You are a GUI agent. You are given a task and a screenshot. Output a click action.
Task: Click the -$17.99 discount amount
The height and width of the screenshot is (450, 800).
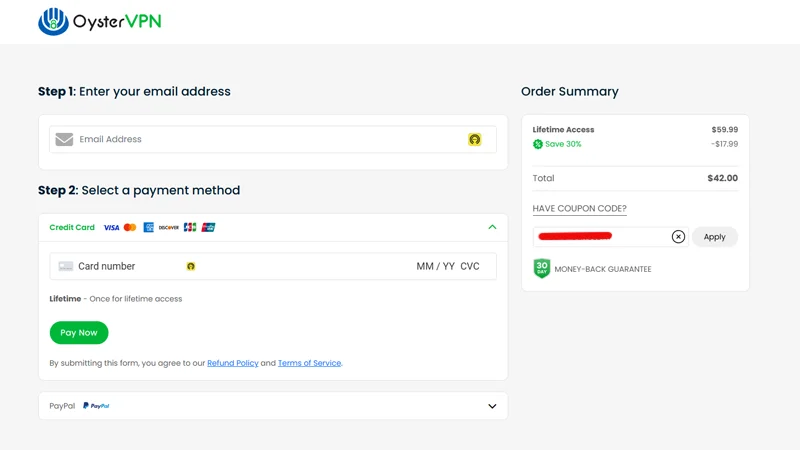[x=724, y=144]
